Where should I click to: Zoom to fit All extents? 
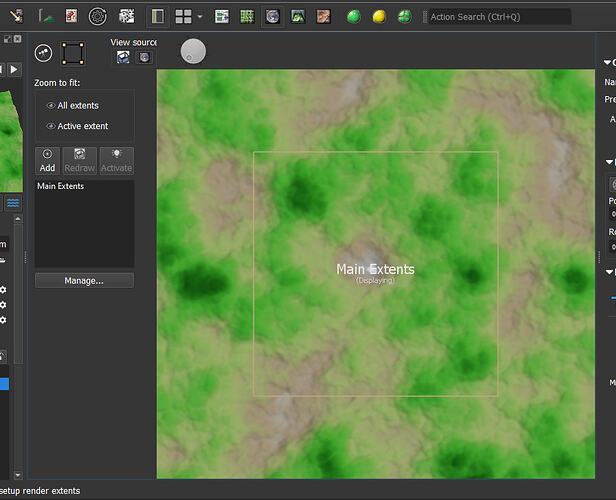(x=77, y=105)
